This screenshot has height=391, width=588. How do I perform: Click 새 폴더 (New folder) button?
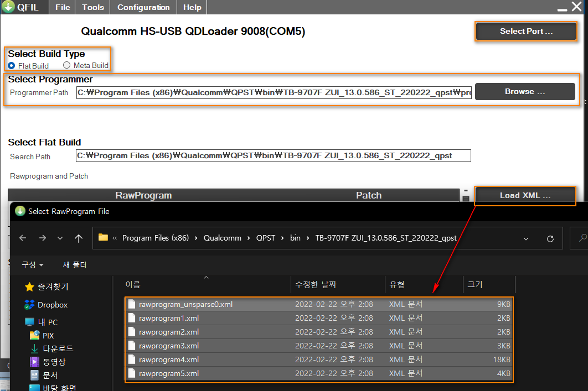75,265
